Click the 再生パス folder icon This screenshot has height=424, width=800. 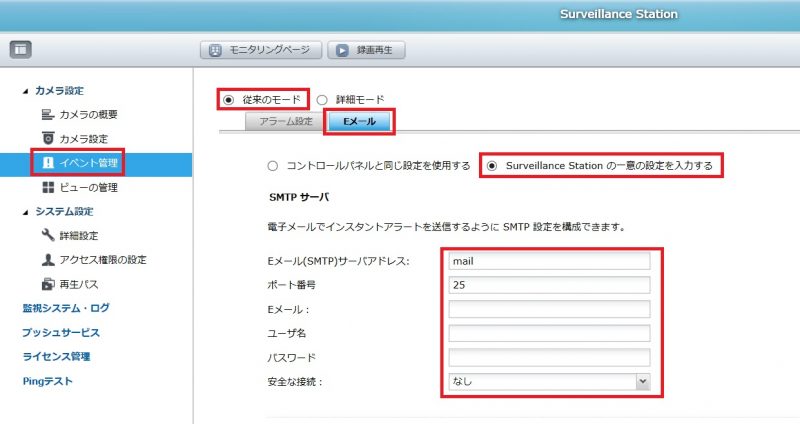[48, 284]
